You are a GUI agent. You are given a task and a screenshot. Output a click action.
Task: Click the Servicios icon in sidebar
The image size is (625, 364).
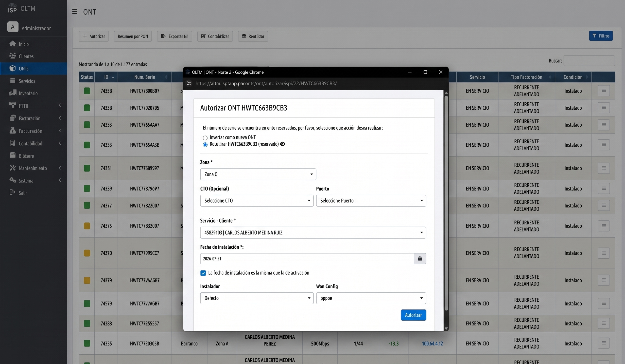coord(13,81)
